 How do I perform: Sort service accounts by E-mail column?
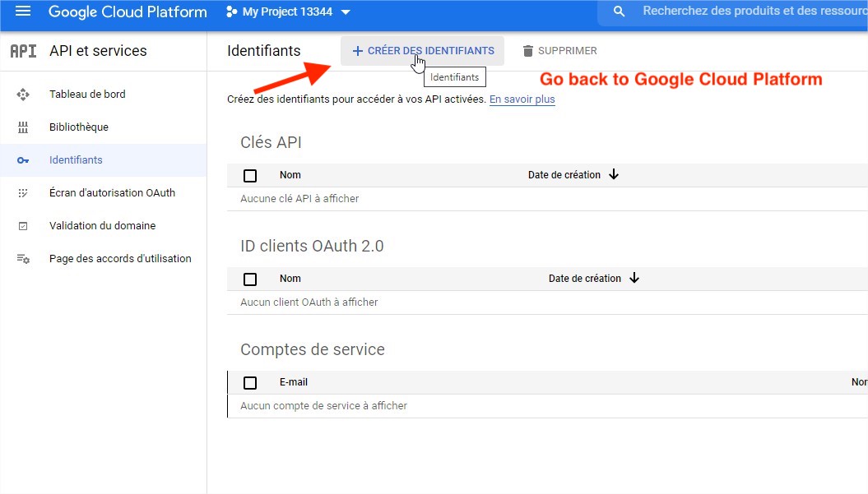(294, 381)
